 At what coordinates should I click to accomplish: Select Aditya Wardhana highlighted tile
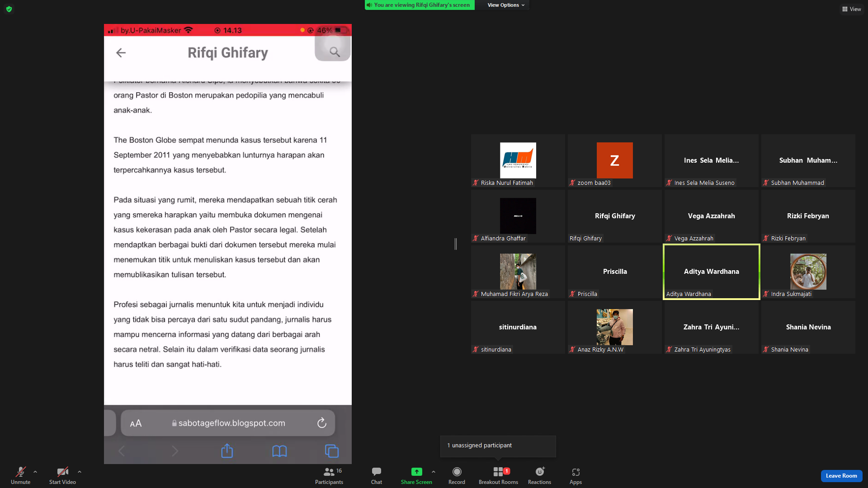[711, 272]
